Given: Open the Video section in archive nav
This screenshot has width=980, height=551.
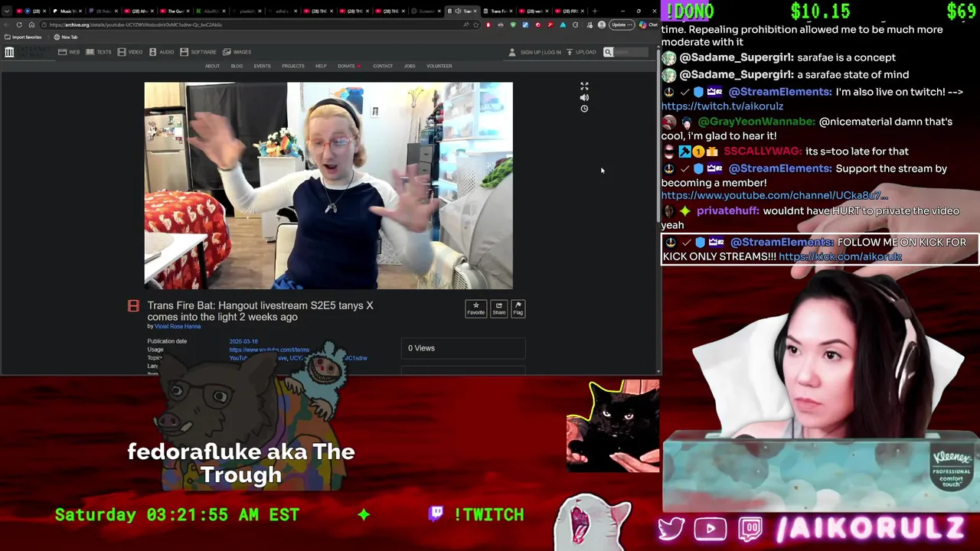Looking at the screenshot, I should [130, 52].
